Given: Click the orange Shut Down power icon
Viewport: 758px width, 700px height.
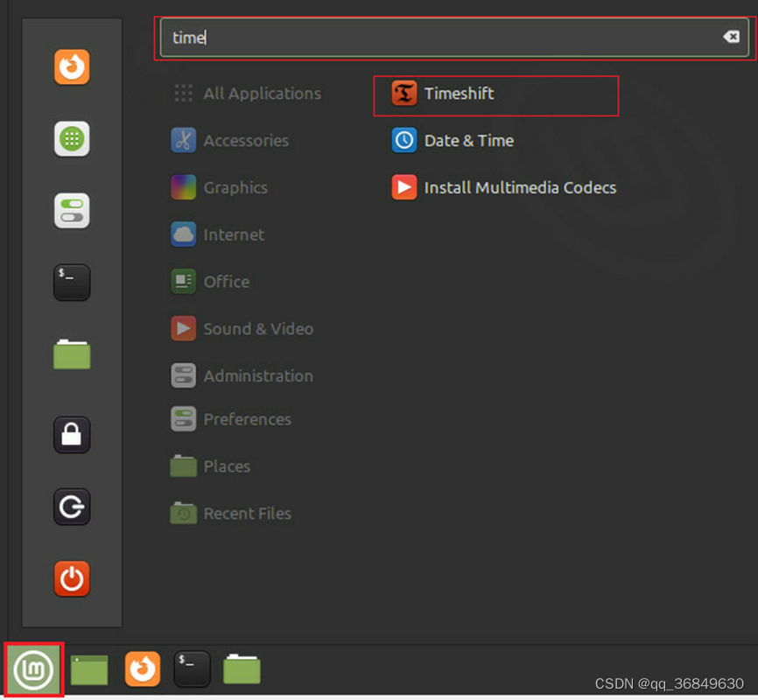Looking at the screenshot, I should coord(72,578).
